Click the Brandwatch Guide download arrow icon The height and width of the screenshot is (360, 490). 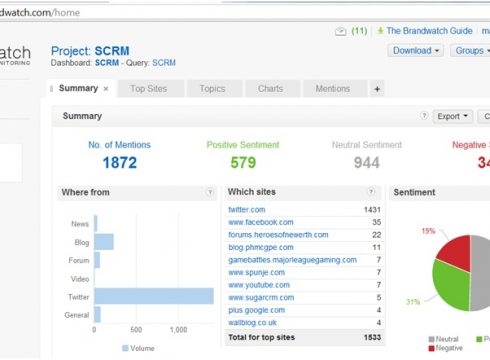coord(380,31)
